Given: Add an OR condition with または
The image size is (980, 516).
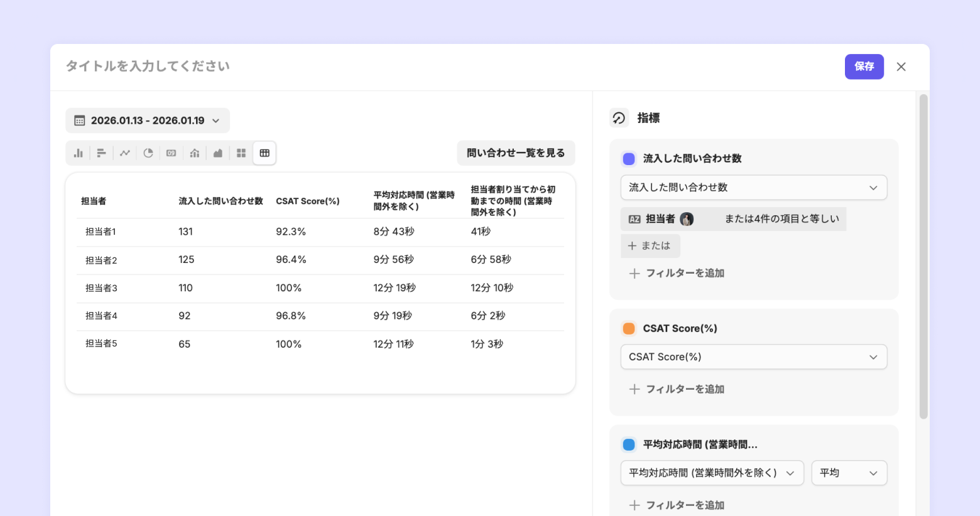Looking at the screenshot, I should point(650,246).
